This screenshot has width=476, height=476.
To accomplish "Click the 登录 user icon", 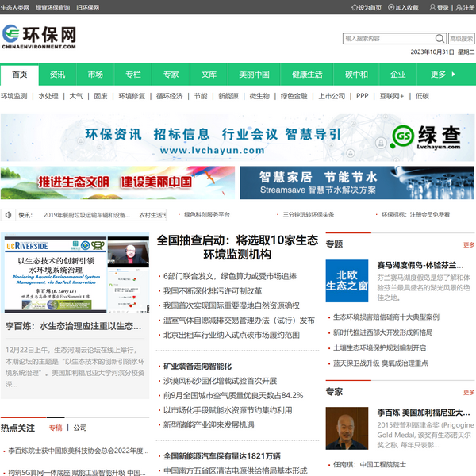I will point(432,7).
